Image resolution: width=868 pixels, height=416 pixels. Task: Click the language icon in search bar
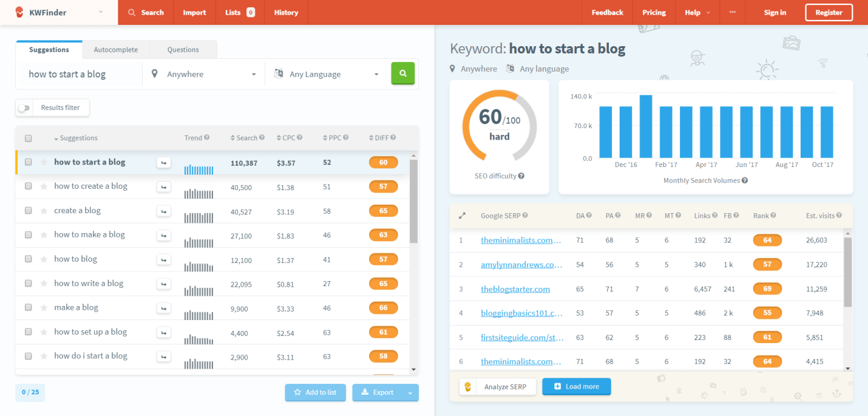coord(279,73)
